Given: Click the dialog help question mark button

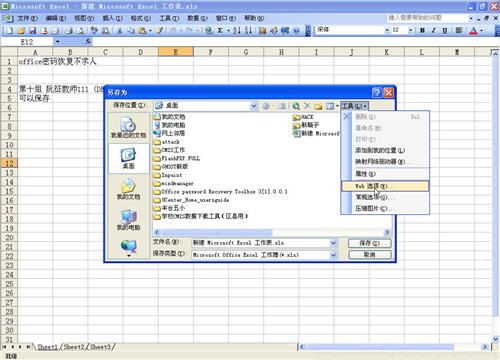Looking at the screenshot, I should click(377, 92).
